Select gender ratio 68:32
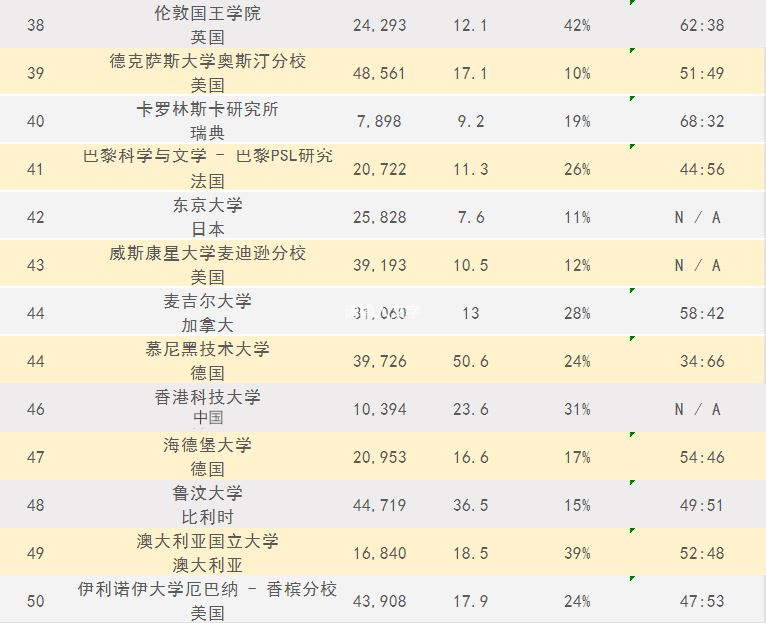This screenshot has width=766, height=623. click(702, 121)
